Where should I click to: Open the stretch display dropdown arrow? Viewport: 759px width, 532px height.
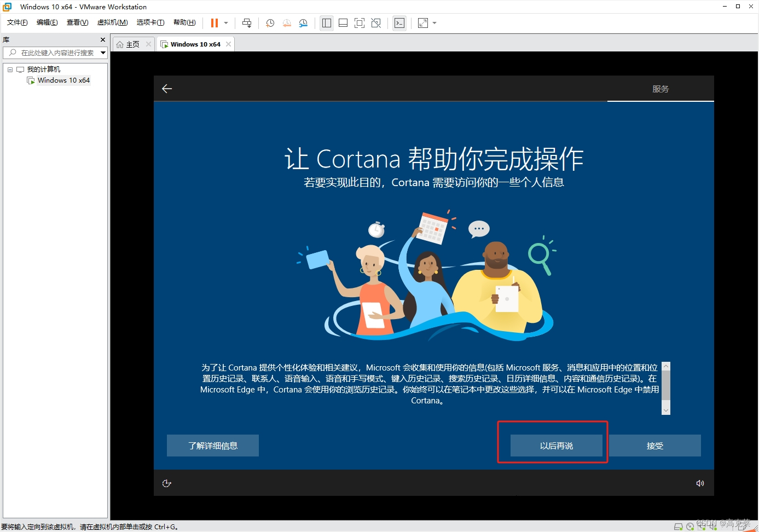pyautogui.click(x=434, y=23)
